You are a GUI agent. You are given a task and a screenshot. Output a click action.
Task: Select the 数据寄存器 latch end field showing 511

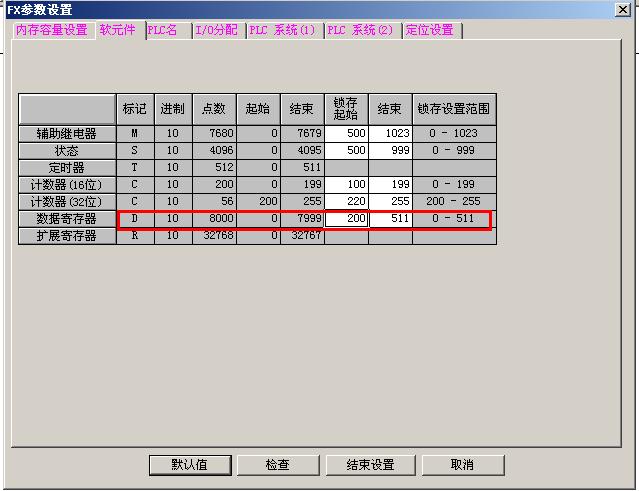[390, 219]
